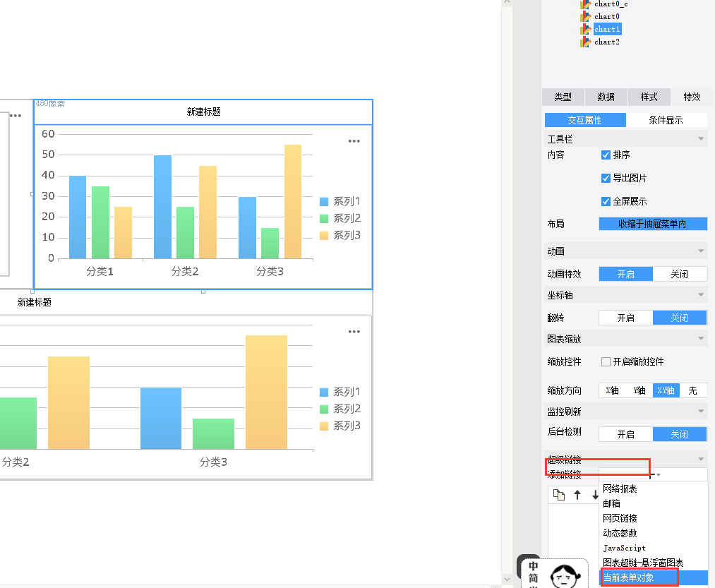Click the blue 系列1 legend swatch in top chart
This screenshot has height=588, width=715.
(324, 201)
